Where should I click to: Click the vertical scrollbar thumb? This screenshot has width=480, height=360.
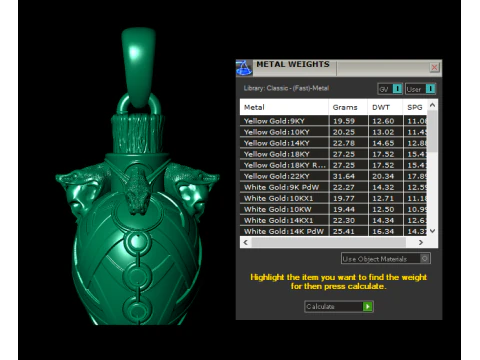click(x=432, y=131)
